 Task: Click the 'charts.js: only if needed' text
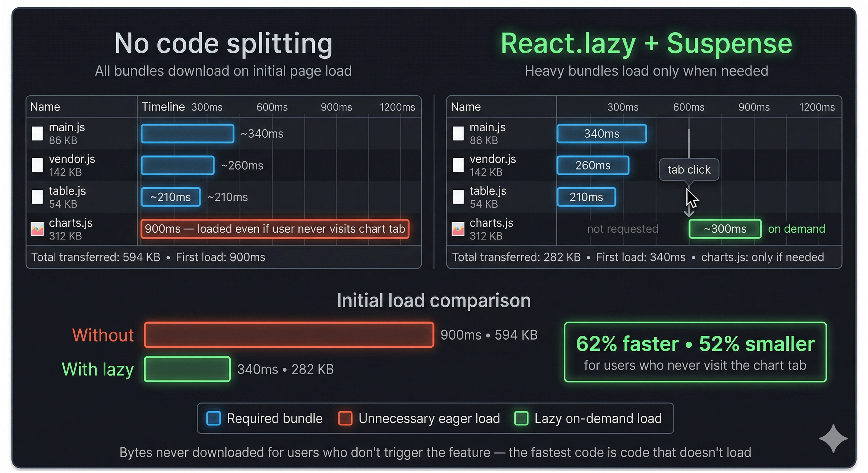click(763, 257)
